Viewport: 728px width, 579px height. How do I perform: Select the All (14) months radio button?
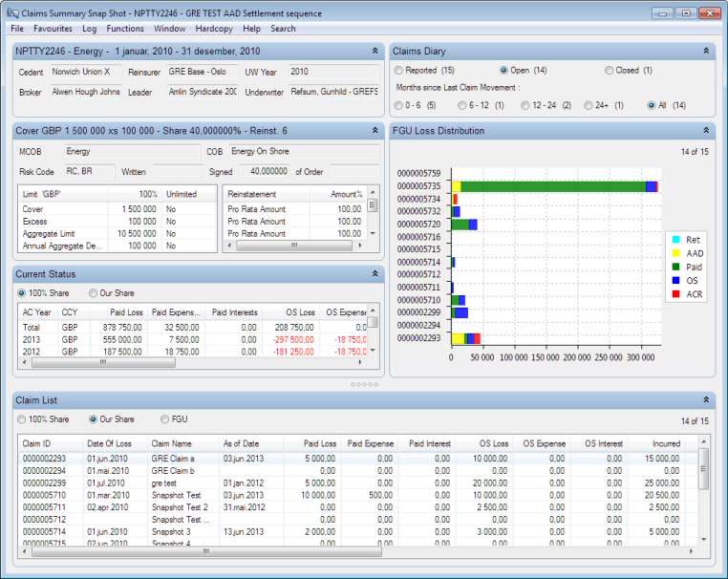click(x=652, y=105)
